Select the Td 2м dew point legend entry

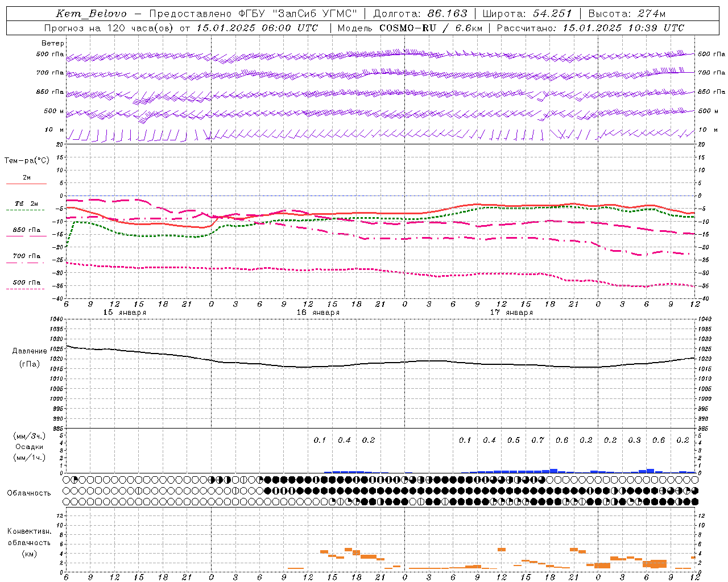27,203
